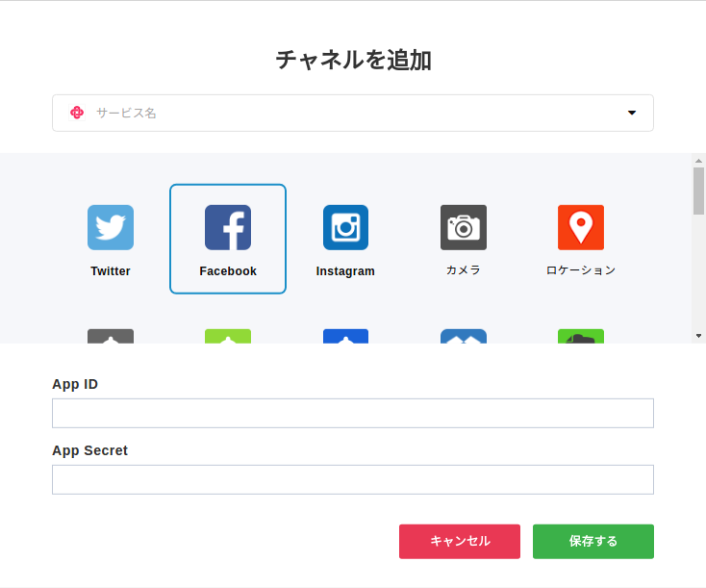Open the サービス名 dropdown arrow
The height and width of the screenshot is (588, 706).
point(632,113)
